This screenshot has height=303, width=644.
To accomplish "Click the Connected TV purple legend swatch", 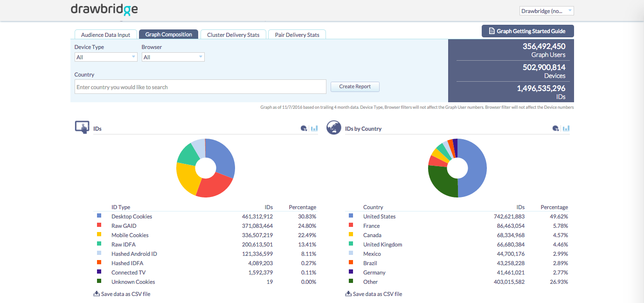I will click(99, 272).
